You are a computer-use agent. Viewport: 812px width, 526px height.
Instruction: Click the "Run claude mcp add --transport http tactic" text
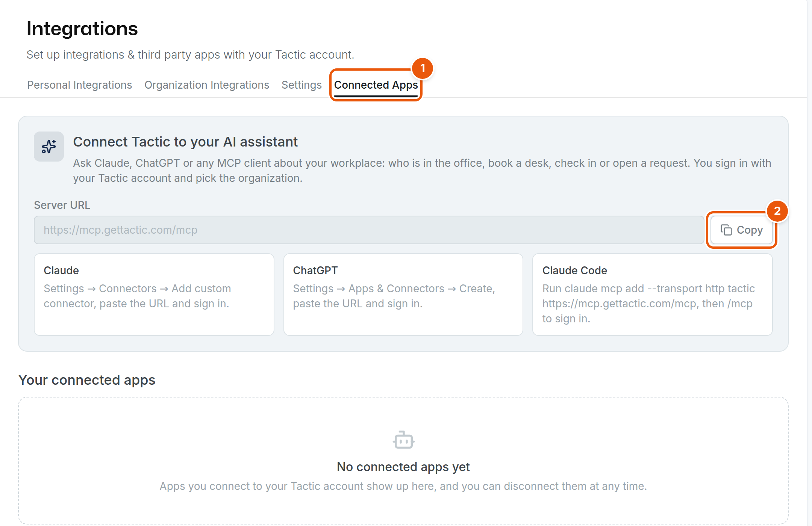tap(648, 289)
